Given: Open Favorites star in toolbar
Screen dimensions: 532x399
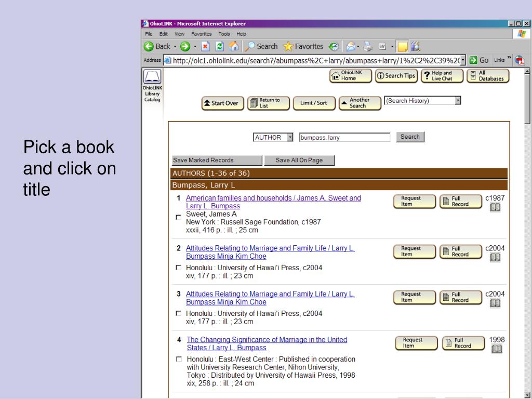Looking at the screenshot, I should click(288, 46).
